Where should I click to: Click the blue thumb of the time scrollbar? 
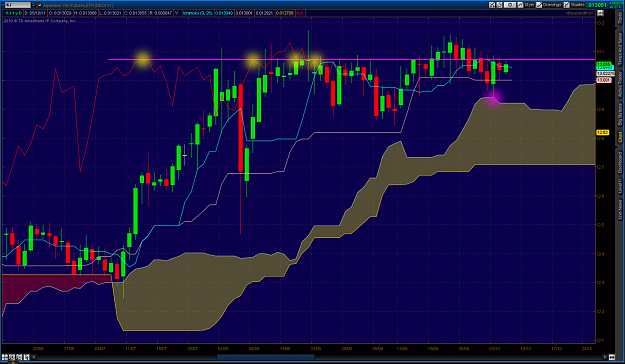tap(265, 357)
